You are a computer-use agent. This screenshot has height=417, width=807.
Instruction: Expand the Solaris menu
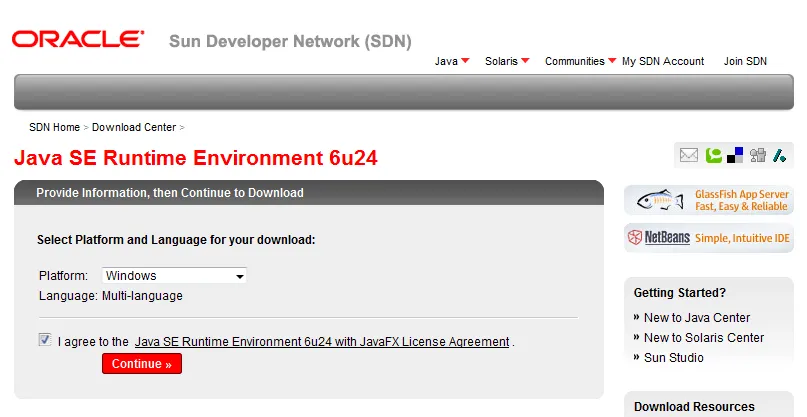pyautogui.click(x=507, y=61)
